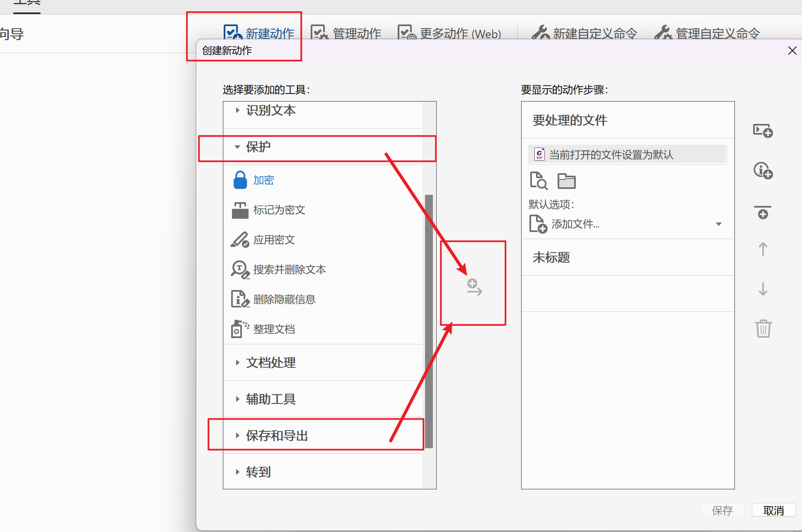Click the document search icon beside folder
802x532 pixels.
[x=539, y=181]
